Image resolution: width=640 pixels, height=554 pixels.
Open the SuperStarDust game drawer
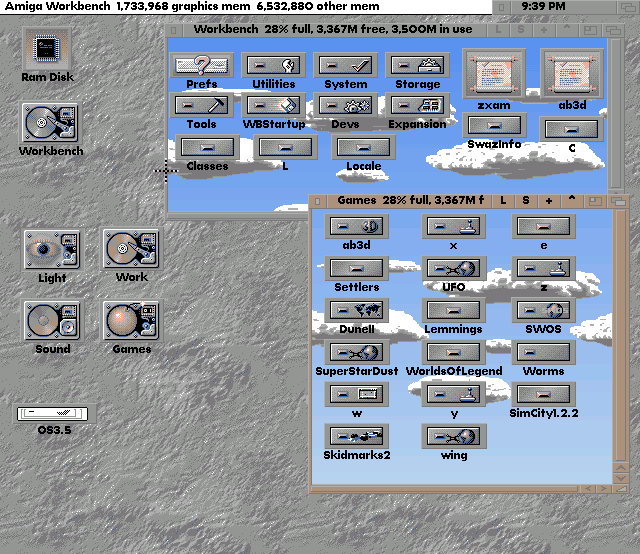point(357,352)
